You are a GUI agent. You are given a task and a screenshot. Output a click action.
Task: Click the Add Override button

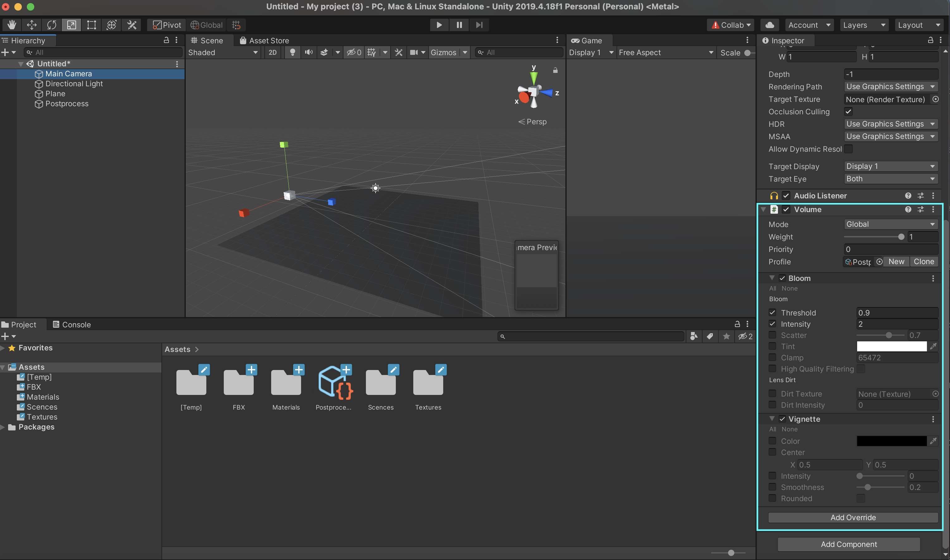pos(852,517)
